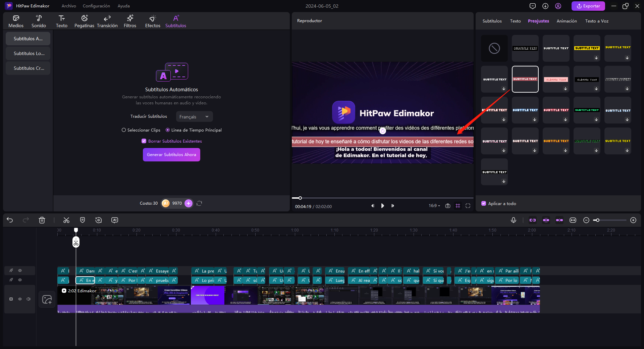Image resolution: width=644 pixels, height=349 pixels.
Task: Open the Archivo menu
Action: pos(69,6)
